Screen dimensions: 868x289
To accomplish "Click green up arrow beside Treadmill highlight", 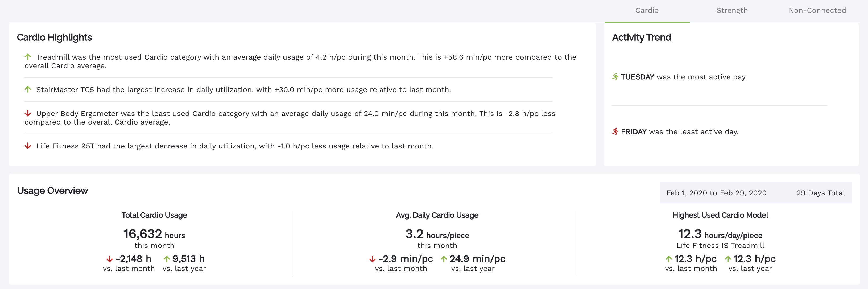I will click(28, 57).
